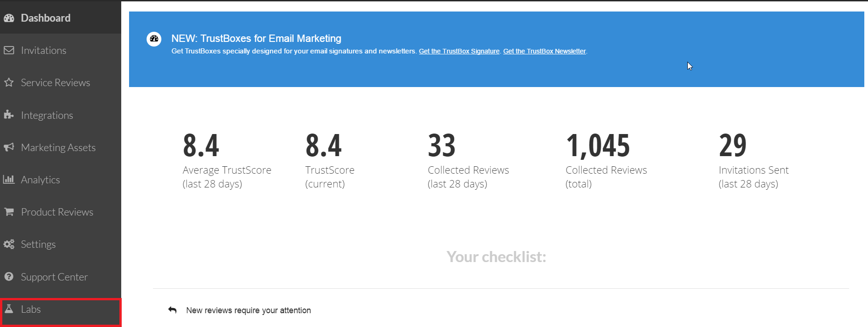Open the Dashboard menu item
The width and height of the screenshot is (868, 327).
(60, 18)
